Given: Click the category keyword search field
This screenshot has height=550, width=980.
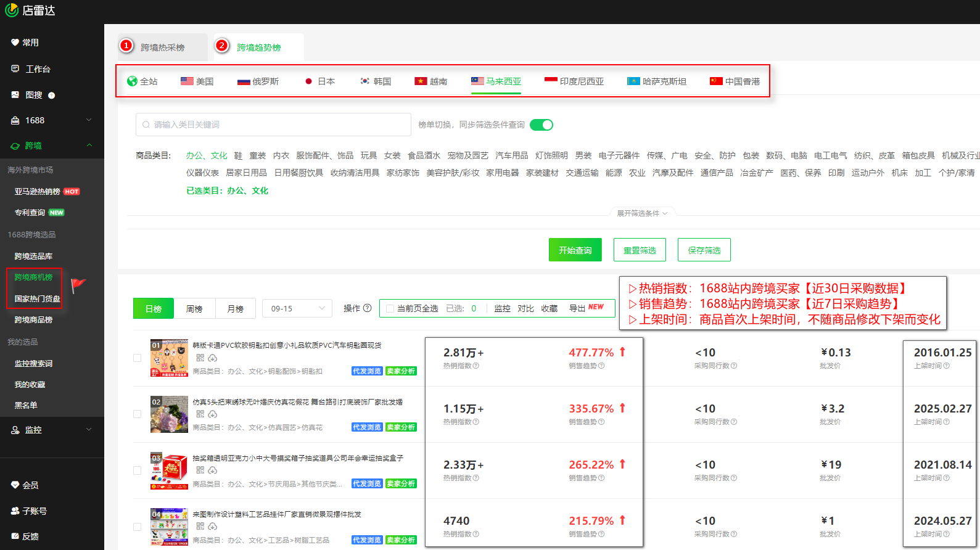Looking at the screenshot, I should tap(273, 125).
